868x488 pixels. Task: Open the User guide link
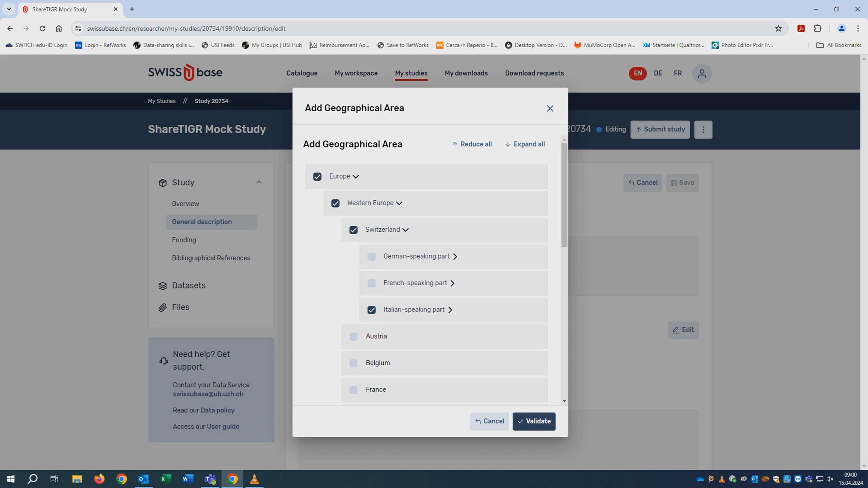coord(223,426)
